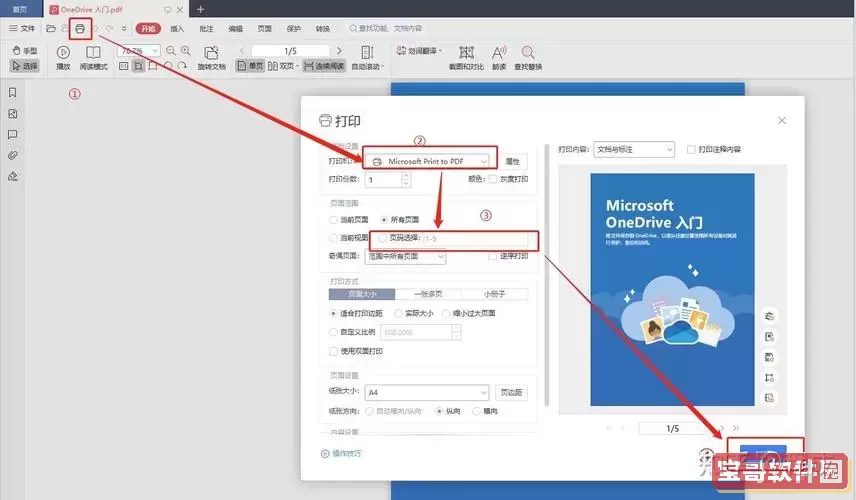Enable the 打印注释内容 checkbox
This screenshot has width=856, height=500.
coord(691,150)
